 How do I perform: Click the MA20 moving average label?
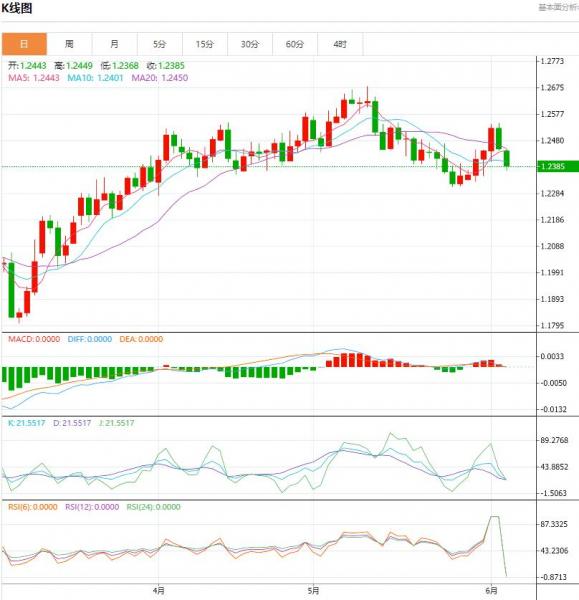pyautogui.click(x=160, y=78)
